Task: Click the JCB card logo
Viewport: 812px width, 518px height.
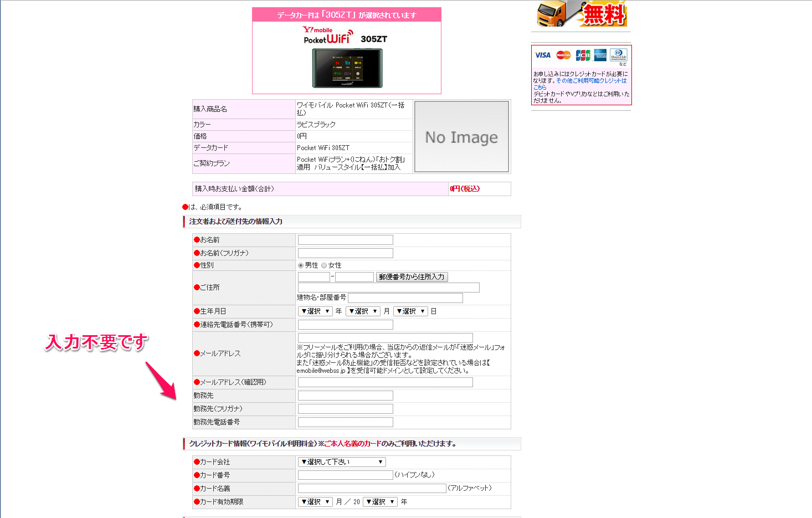Action: pos(583,55)
